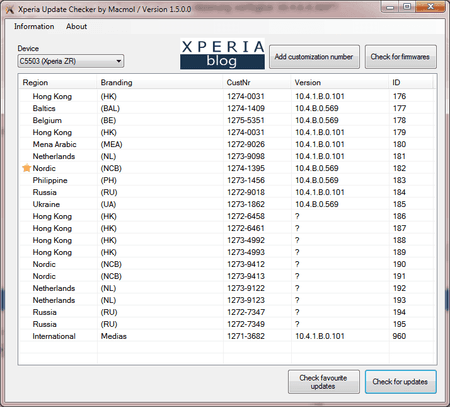Click Check for updates button
Screen dimensions: 450x407
click(x=400, y=382)
